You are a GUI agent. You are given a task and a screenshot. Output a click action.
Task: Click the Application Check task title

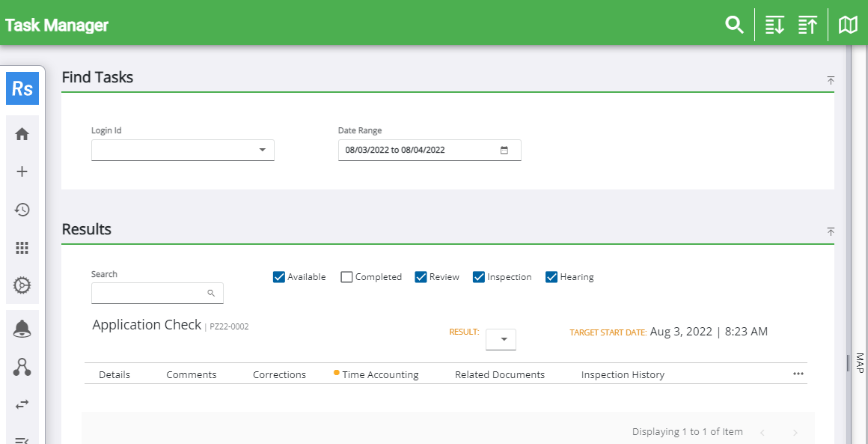(x=147, y=325)
